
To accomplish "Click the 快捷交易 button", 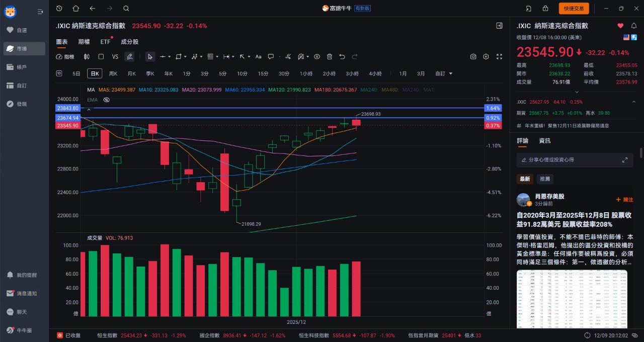I will click(574, 8).
